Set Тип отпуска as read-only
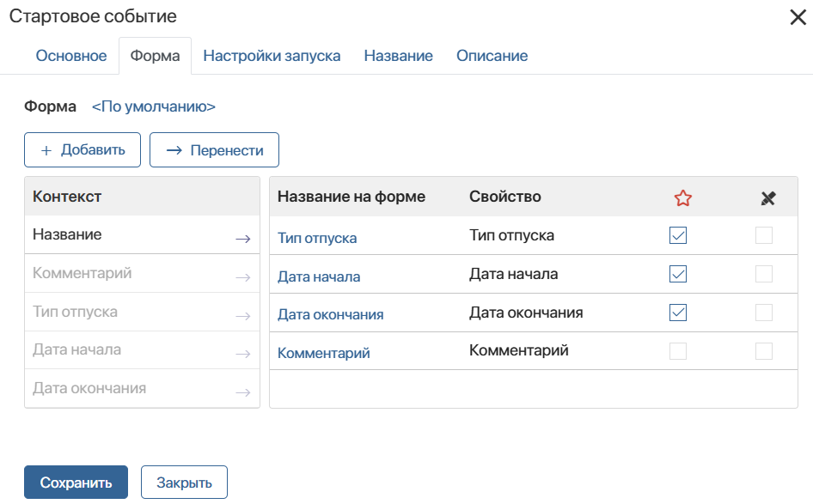The height and width of the screenshot is (504, 813). (764, 235)
